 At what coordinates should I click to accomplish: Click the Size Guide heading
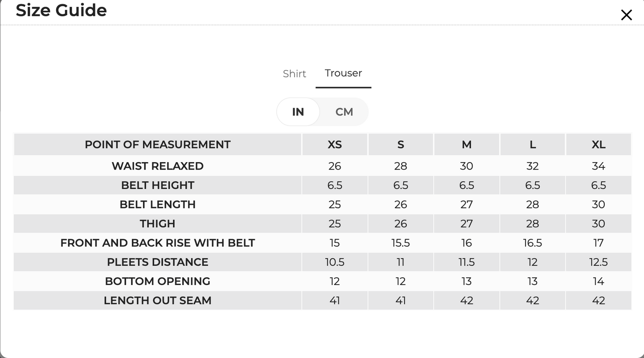coord(62,10)
